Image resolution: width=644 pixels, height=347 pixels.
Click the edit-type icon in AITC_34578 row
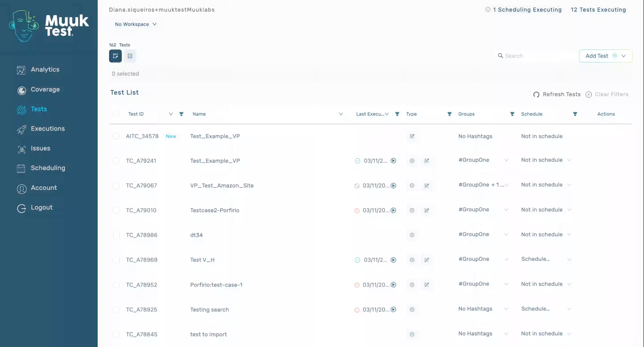tap(412, 136)
